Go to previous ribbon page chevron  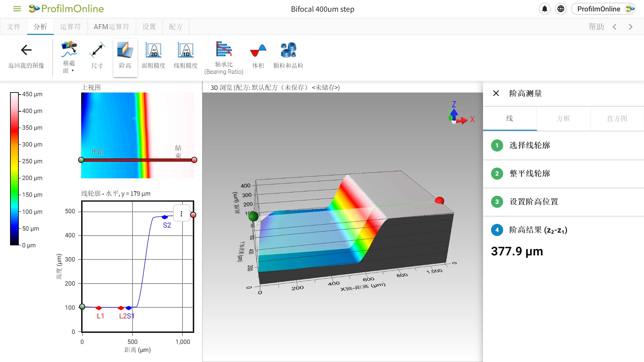(x=614, y=27)
